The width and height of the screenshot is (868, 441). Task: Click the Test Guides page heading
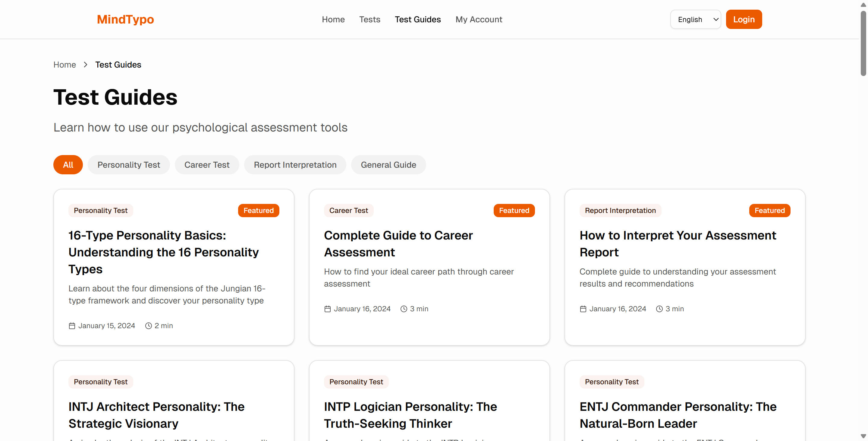pos(115,97)
